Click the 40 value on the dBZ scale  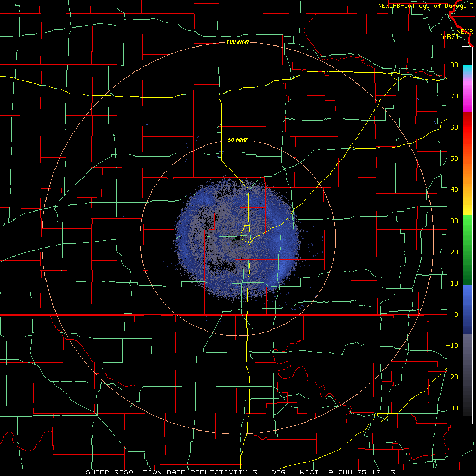tap(454, 190)
